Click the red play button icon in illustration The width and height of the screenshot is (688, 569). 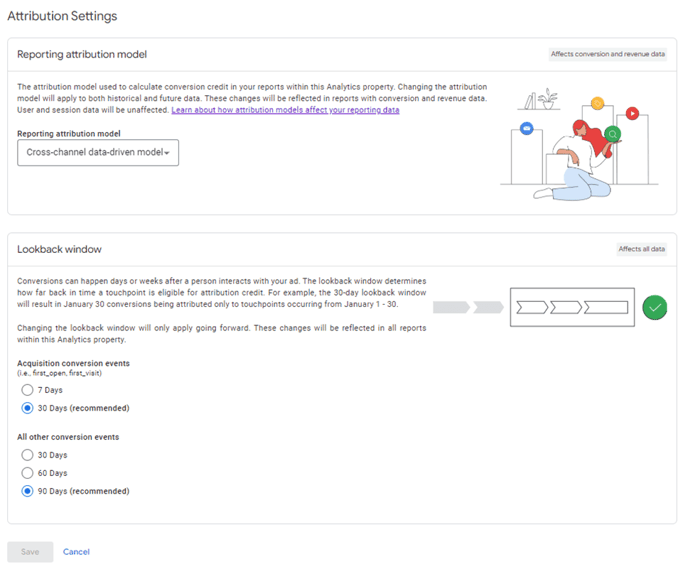tap(632, 114)
